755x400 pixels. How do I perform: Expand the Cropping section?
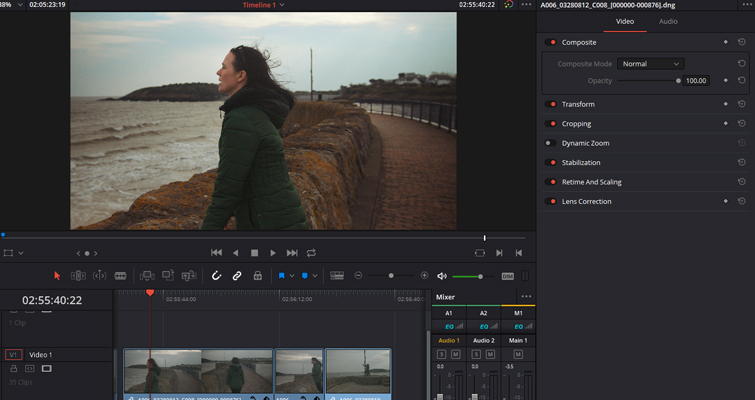pos(576,124)
